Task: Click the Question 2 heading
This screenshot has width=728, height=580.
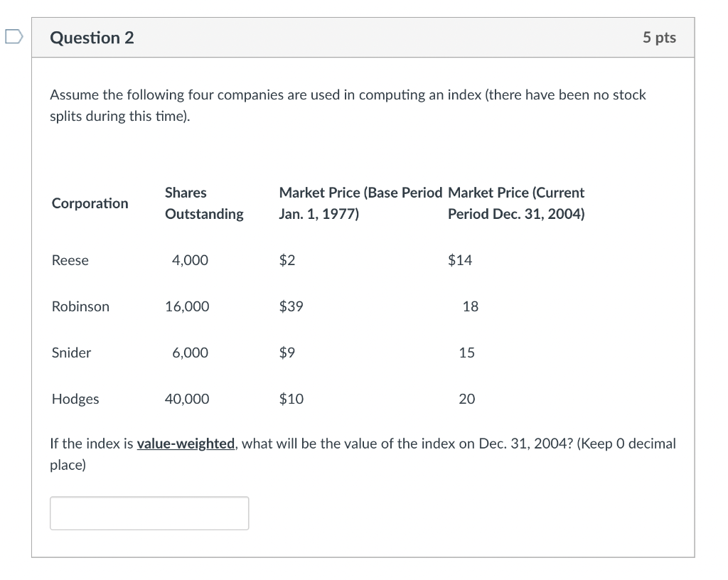Action: pos(92,38)
